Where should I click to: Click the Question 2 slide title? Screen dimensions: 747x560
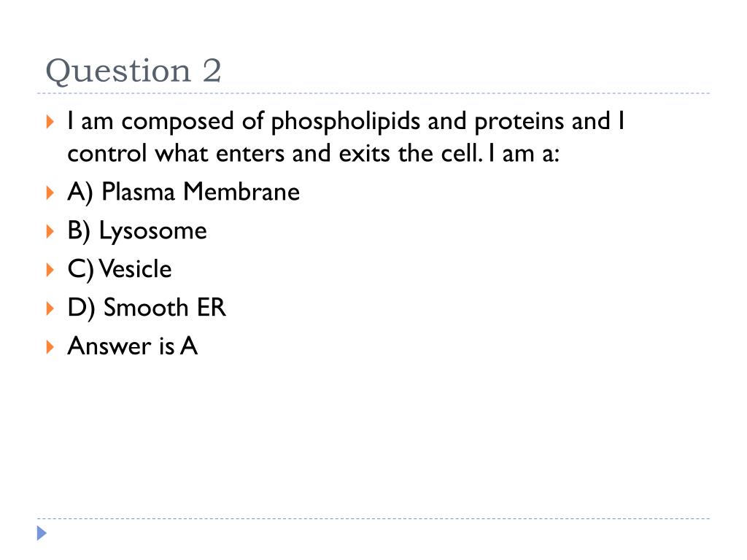click(x=133, y=71)
